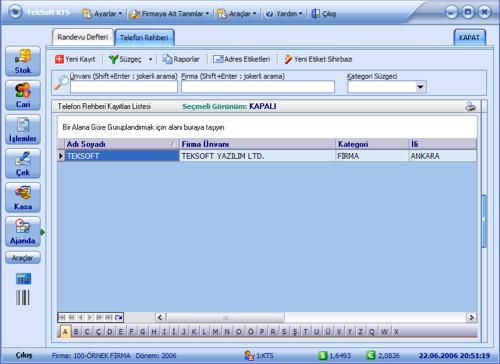Click Firma: 100-ÖRNEK FİRMA status text
Image resolution: width=500 pixels, height=364 pixels.
[x=91, y=356]
